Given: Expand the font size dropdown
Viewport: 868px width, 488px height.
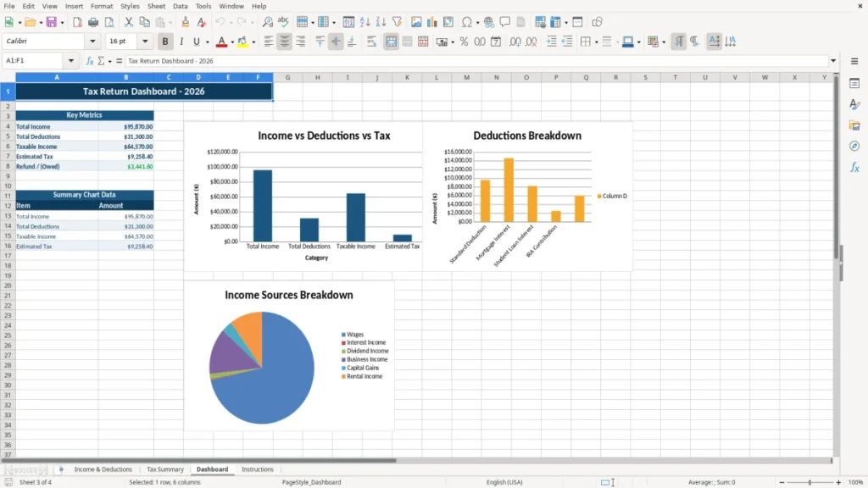Looking at the screenshot, I should tap(145, 42).
